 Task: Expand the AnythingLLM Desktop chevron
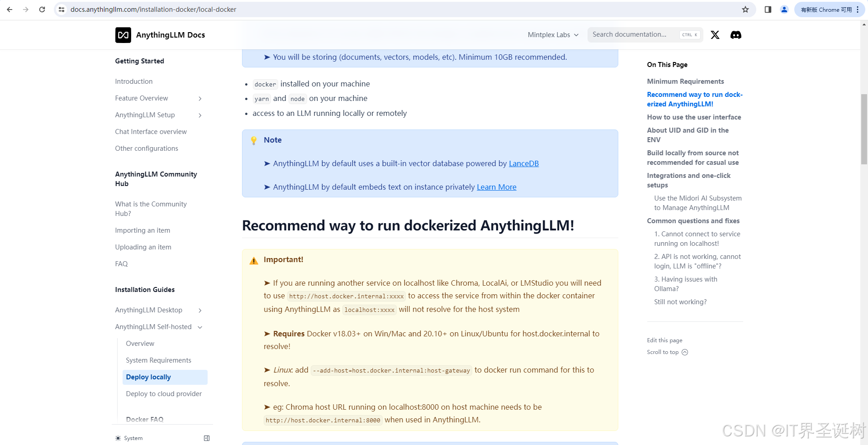200,311
